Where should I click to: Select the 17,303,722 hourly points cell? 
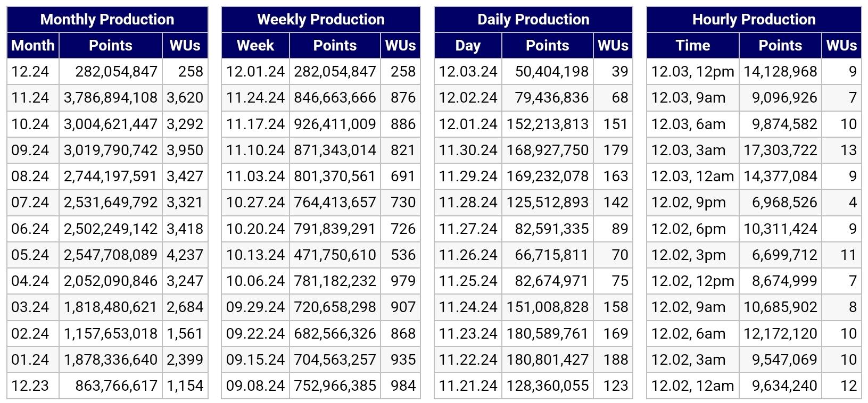[x=780, y=150]
